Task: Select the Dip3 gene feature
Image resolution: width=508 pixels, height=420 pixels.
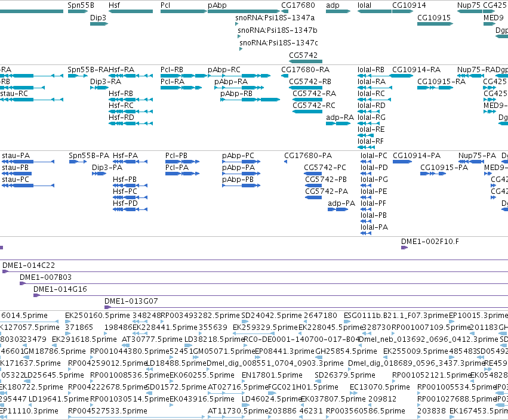Action: point(99,24)
